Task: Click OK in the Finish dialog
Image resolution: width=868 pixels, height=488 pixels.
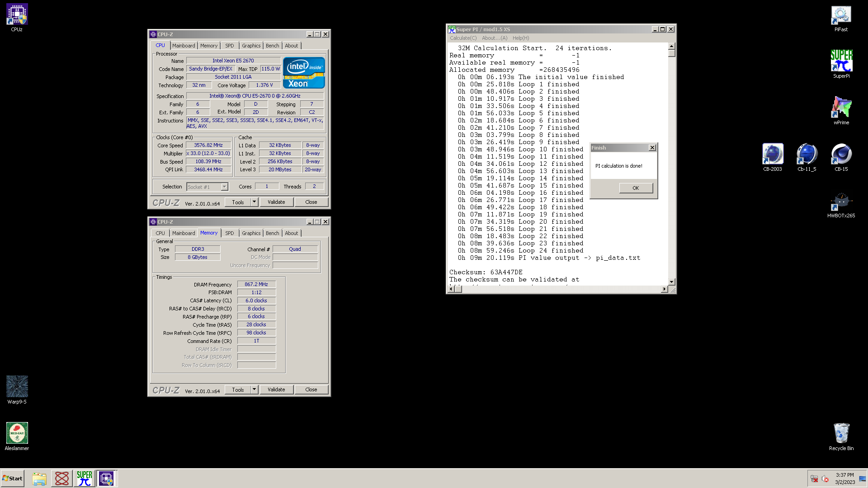Action: [x=636, y=188]
